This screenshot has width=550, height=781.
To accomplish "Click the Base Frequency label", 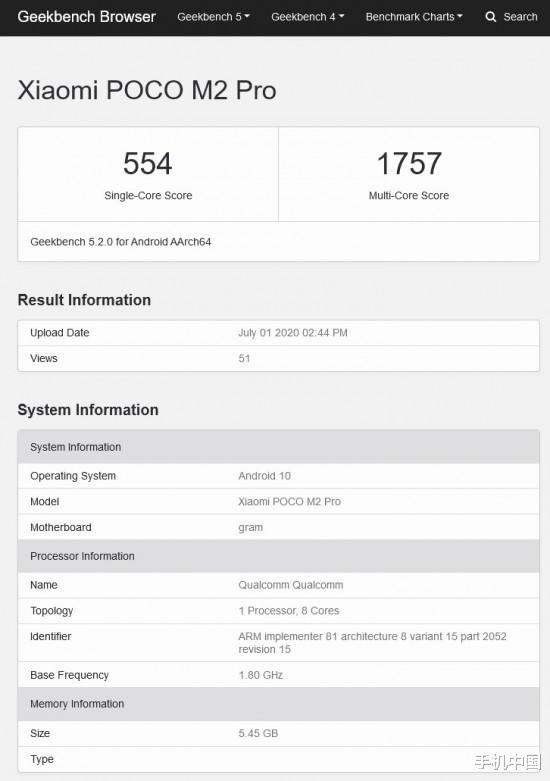I will [69, 675].
